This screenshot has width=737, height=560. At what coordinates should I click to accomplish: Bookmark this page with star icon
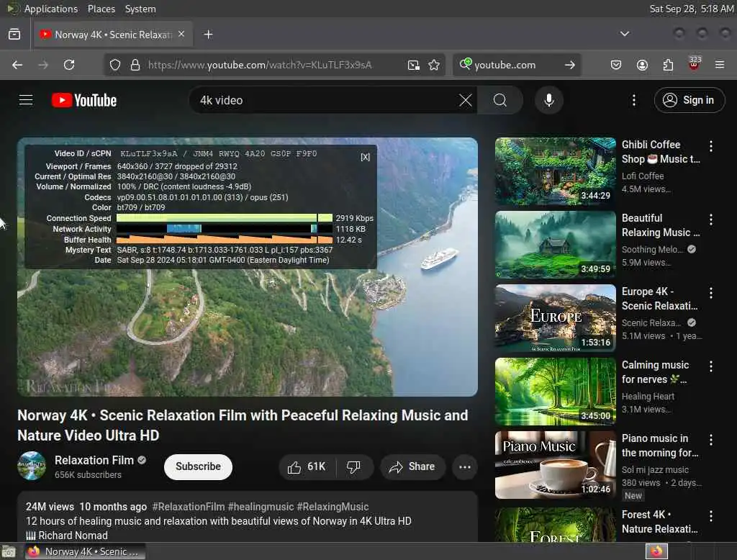[x=434, y=65]
